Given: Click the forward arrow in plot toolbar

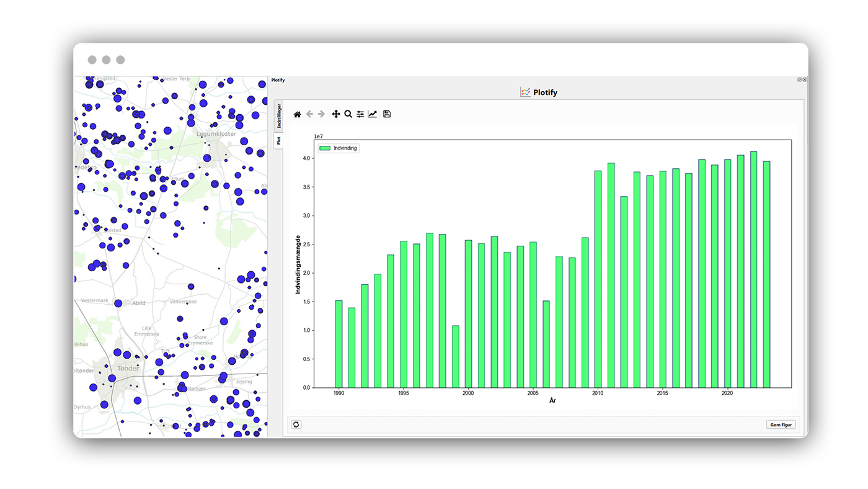Looking at the screenshot, I should pyautogui.click(x=321, y=114).
